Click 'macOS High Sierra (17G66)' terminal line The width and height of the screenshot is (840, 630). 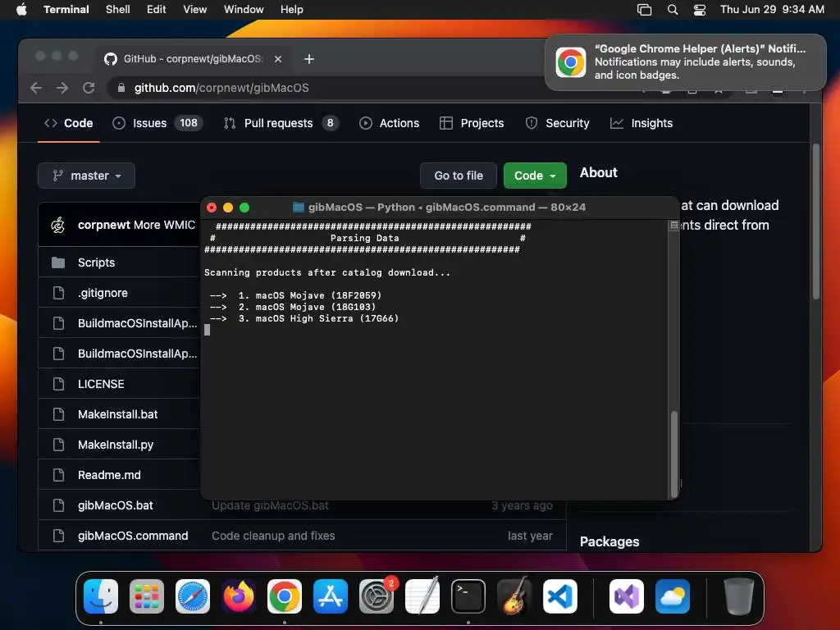click(326, 318)
